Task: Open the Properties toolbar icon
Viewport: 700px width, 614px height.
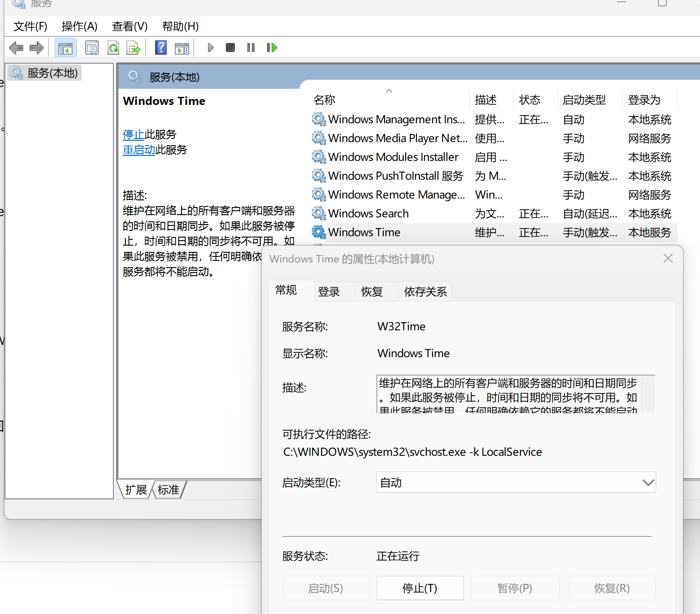Action: click(91, 48)
